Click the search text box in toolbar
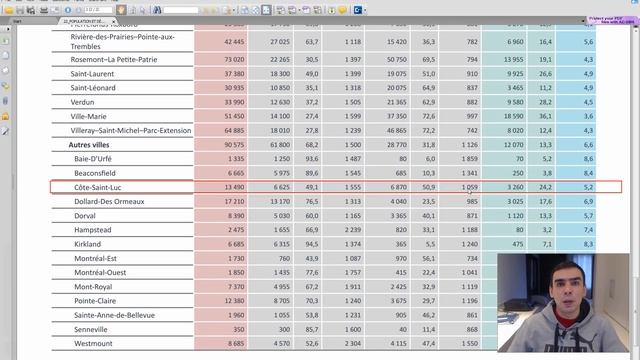 181,10
